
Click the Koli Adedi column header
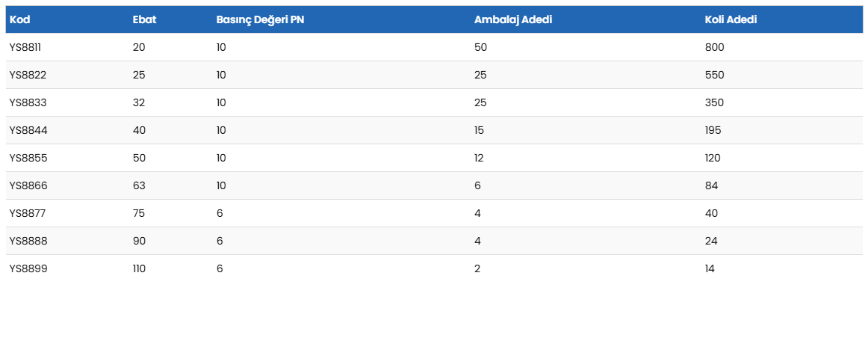pyautogui.click(x=731, y=19)
